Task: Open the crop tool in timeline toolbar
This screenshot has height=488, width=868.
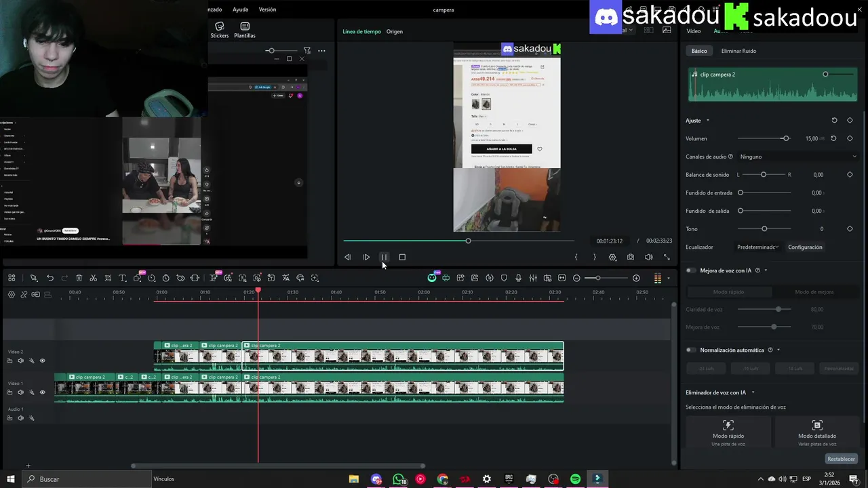Action: 108,278
